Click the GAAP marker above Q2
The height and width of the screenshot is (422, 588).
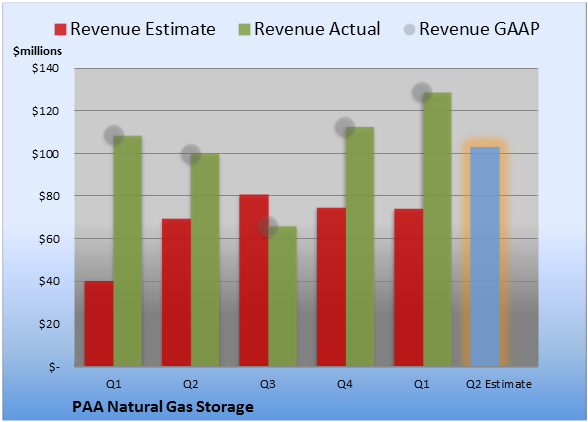pyautogui.click(x=191, y=154)
